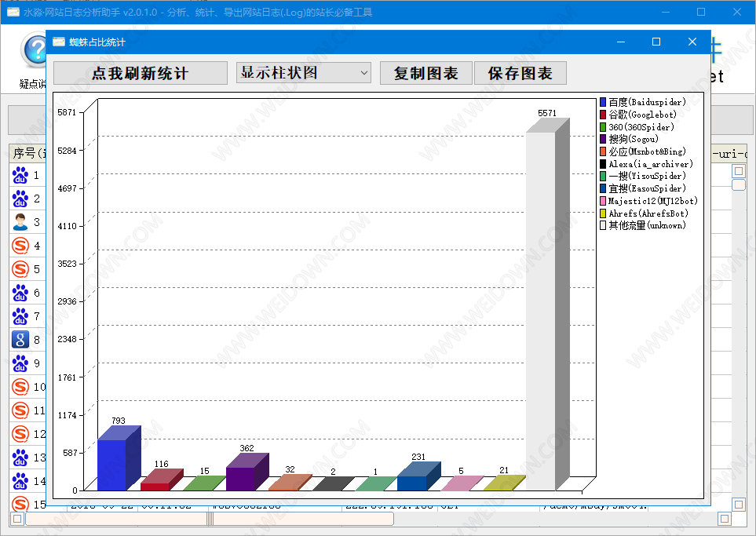Click the red Googlebot legend swatch
756x536 pixels.
(x=603, y=115)
